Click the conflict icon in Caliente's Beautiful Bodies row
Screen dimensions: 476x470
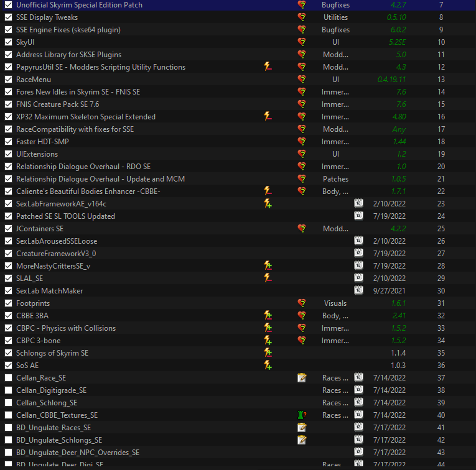point(268,191)
